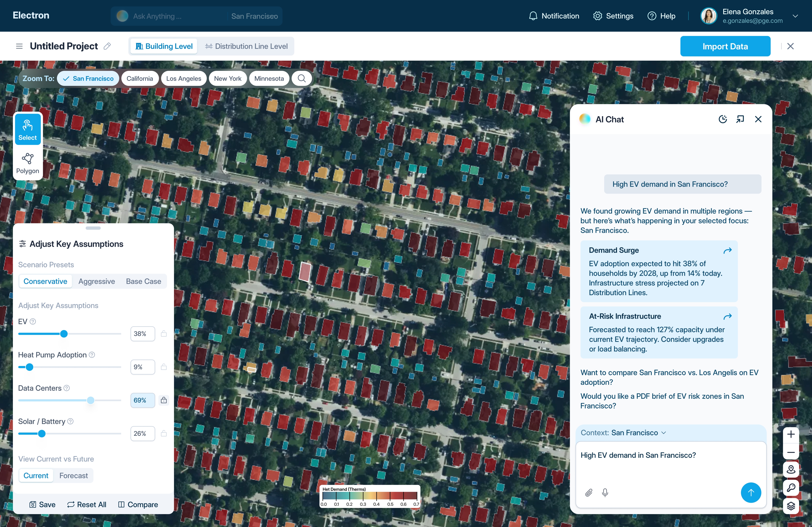Click the EV slider handle
Image resolution: width=812 pixels, height=527 pixels.
pyautogui.click(x=64, y=334)
